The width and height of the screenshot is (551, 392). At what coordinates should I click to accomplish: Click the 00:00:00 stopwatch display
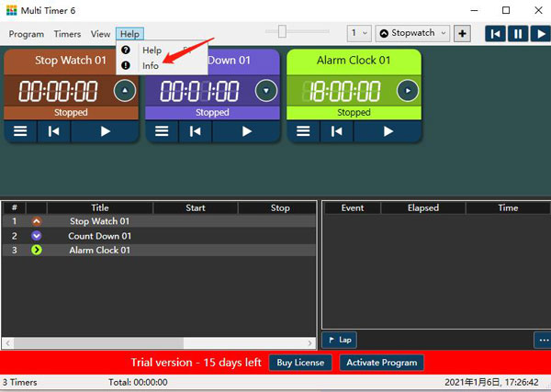pyautogui.click(x=58, y=91)
